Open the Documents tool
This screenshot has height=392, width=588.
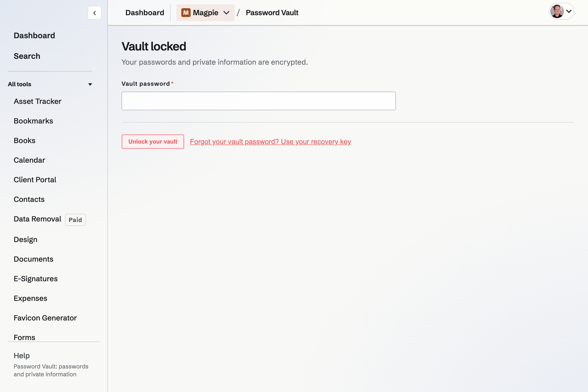pyautogui.click(x=33, y=259)
